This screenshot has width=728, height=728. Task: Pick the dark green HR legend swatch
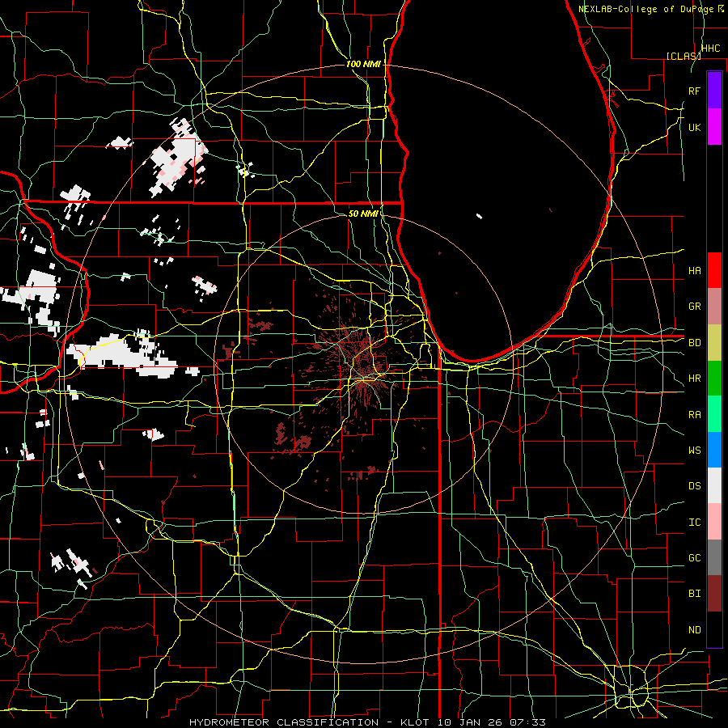pos(714,379)
